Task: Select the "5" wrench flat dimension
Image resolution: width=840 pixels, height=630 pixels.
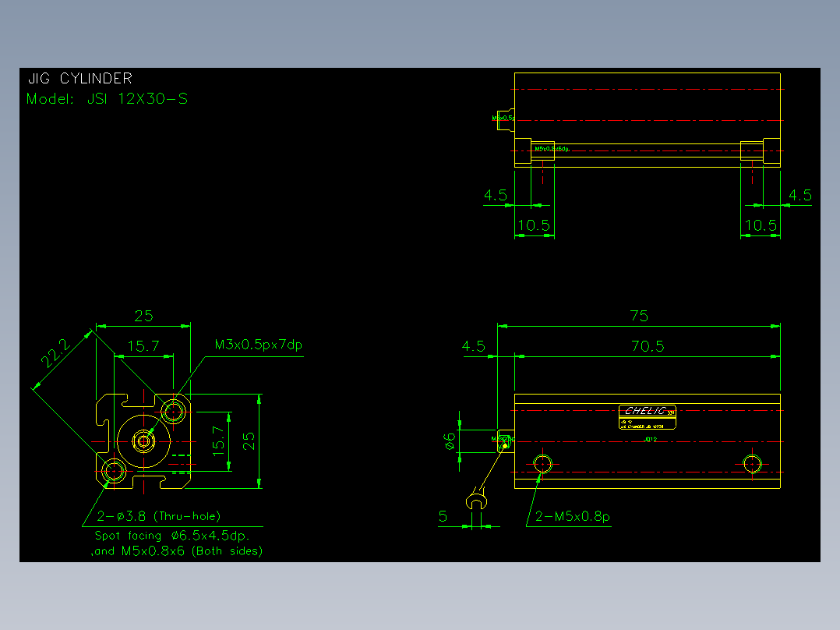Action: [443, 516]
